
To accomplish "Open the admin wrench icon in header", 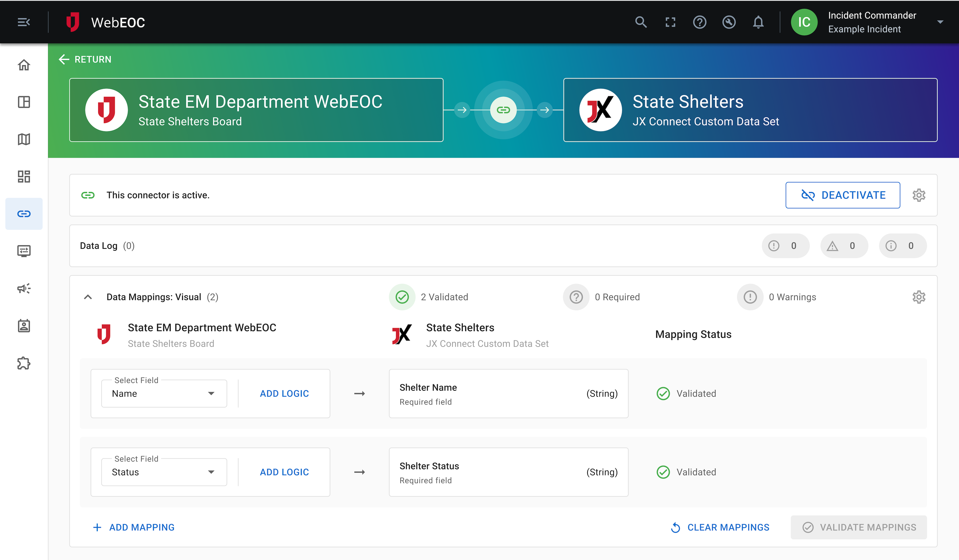I will coord(729,22).
